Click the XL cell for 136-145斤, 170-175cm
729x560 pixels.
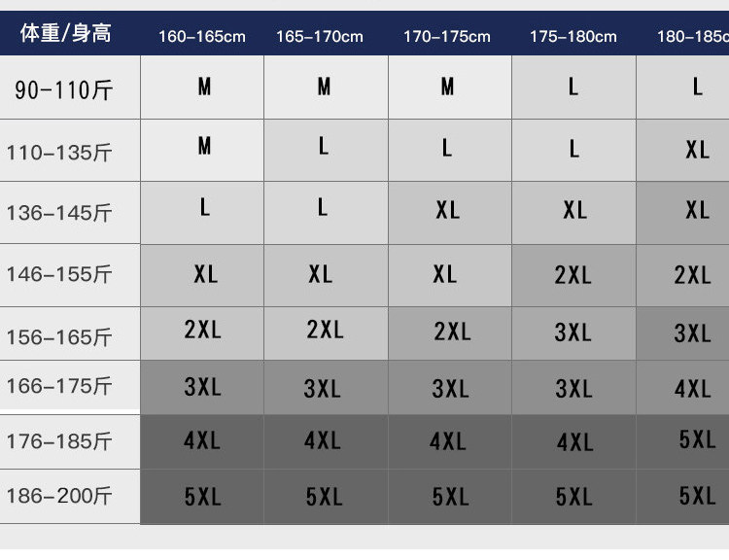[x=448, y=210]
